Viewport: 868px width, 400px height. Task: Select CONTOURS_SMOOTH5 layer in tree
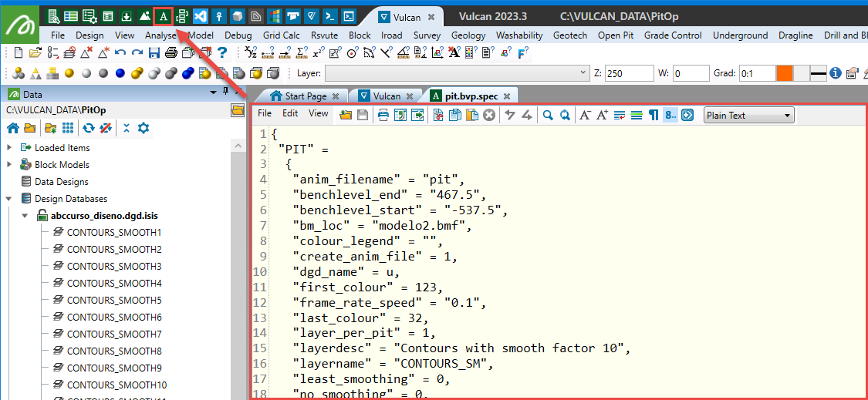pyautogui.click(x=113, y=301)
